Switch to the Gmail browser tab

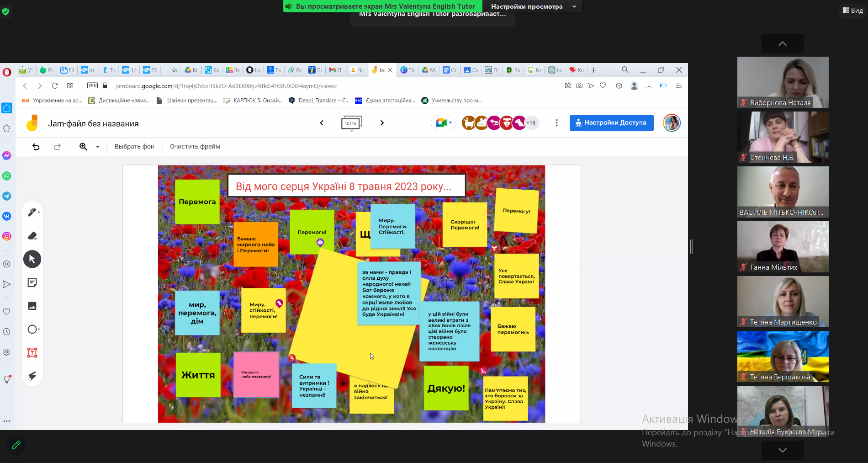pyautogui.click(x=336, y=70)
